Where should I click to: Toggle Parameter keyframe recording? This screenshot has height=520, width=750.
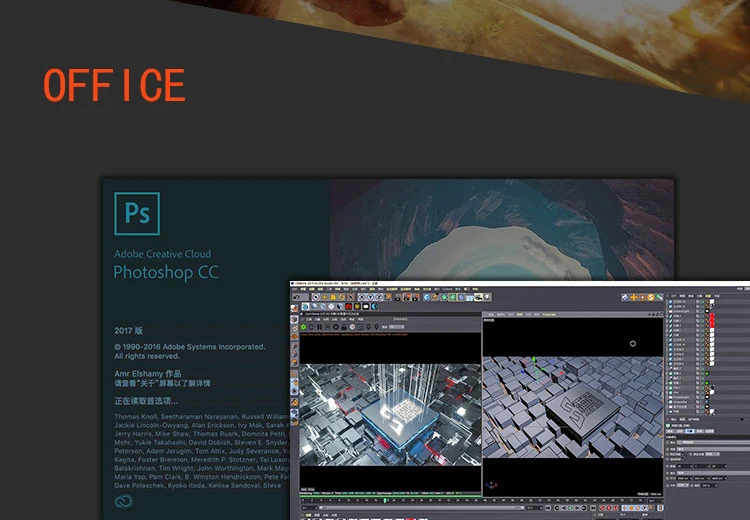pyautogui.click(x=645, y=508)
